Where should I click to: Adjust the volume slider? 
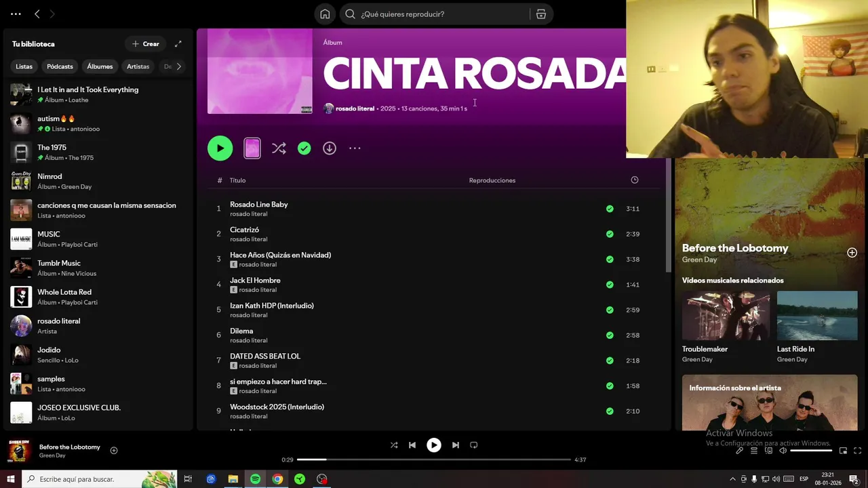[x=811, y=451]
